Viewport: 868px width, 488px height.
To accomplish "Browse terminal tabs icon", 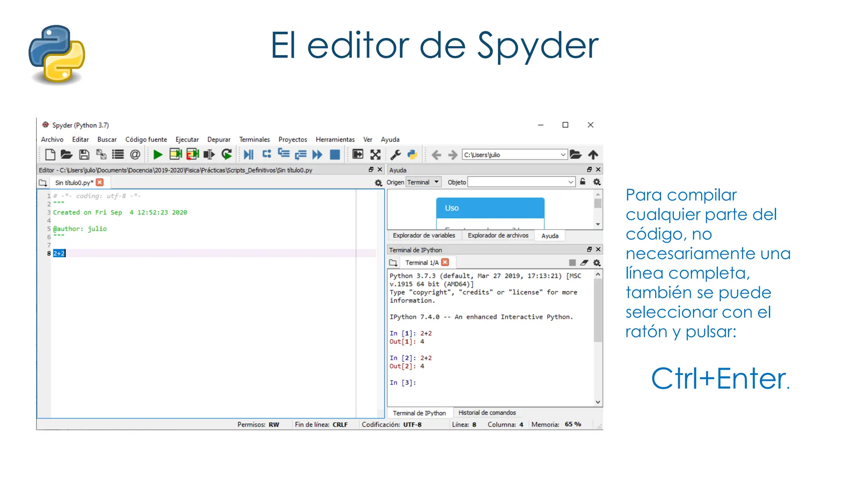I will pyautogui.click(x=393, y=263).
